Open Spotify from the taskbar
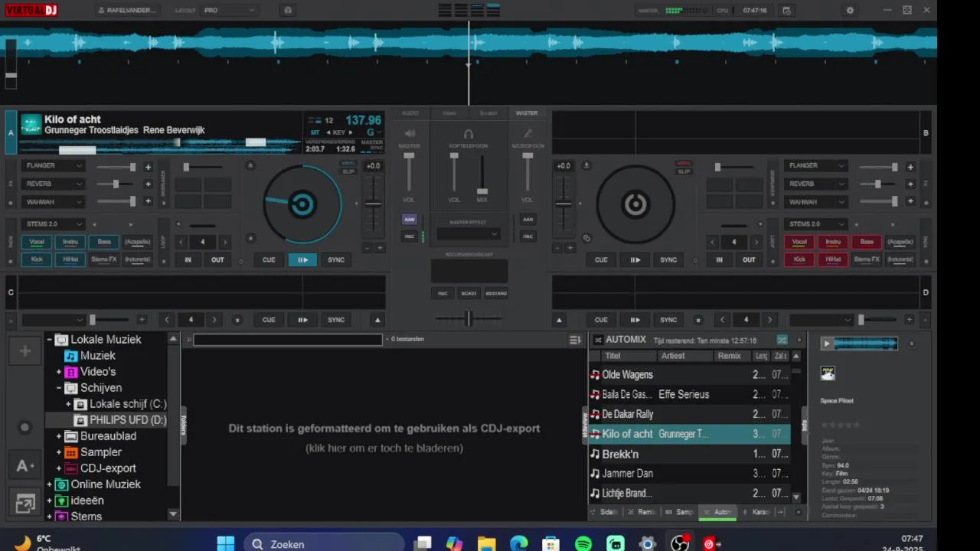980x551 pixels. [583, 543]
